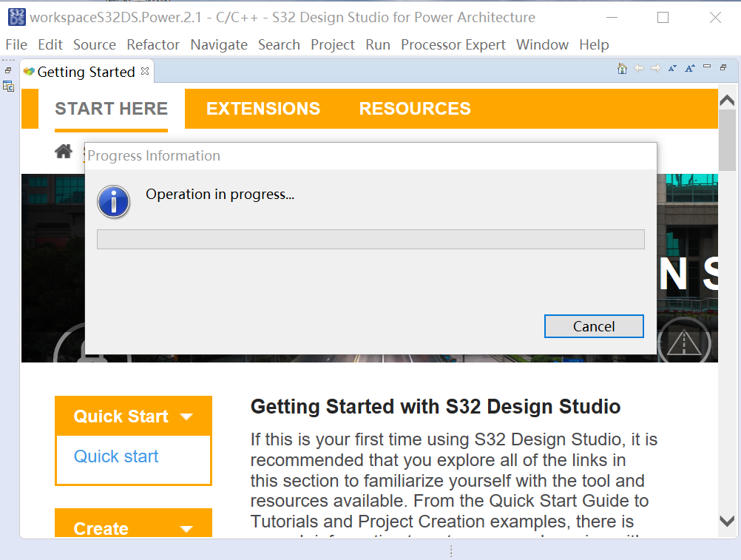
Task: Open the Project menu
Action: [x=333, y=44]
